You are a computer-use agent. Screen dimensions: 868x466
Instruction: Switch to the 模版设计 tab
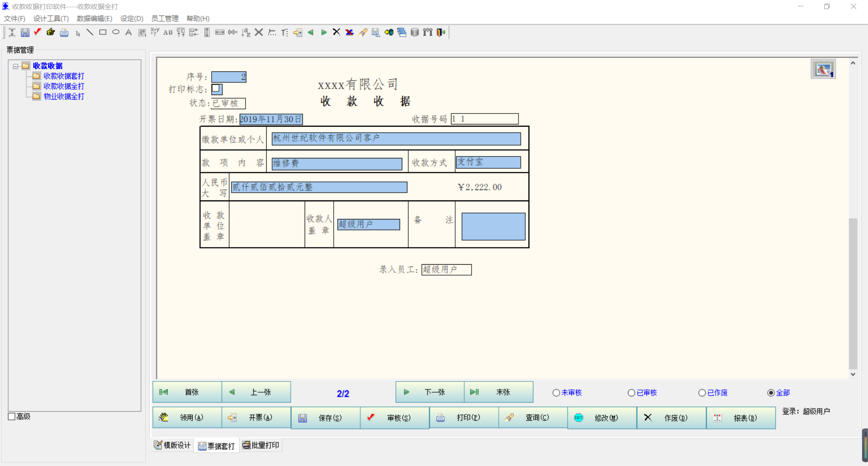(x=172, y=445)
